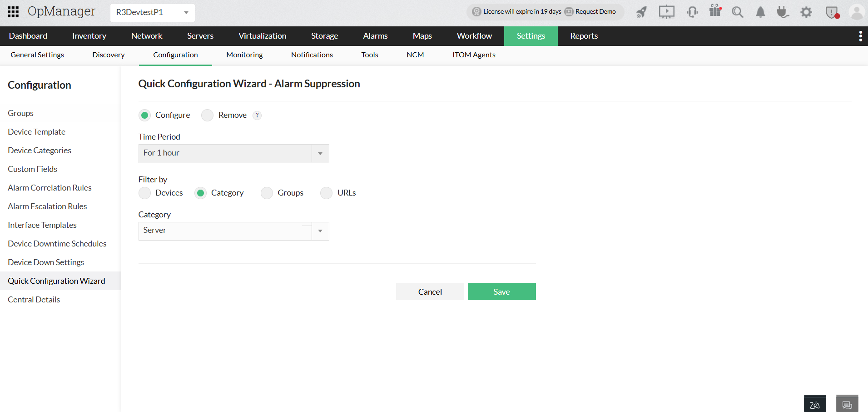View the gift box what's new updates
Viewport: 868px width, 412px height.
(x=715, y=12)
